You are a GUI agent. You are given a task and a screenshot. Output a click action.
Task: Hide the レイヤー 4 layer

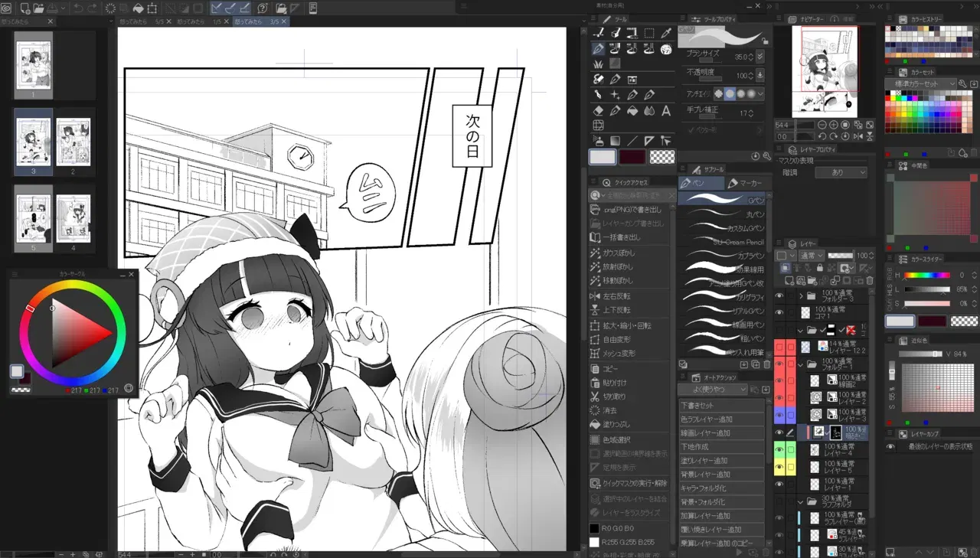tap(779, 449)
